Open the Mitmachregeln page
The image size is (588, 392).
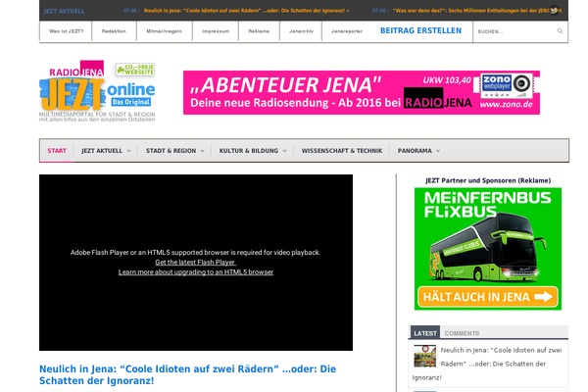point(165,31)
